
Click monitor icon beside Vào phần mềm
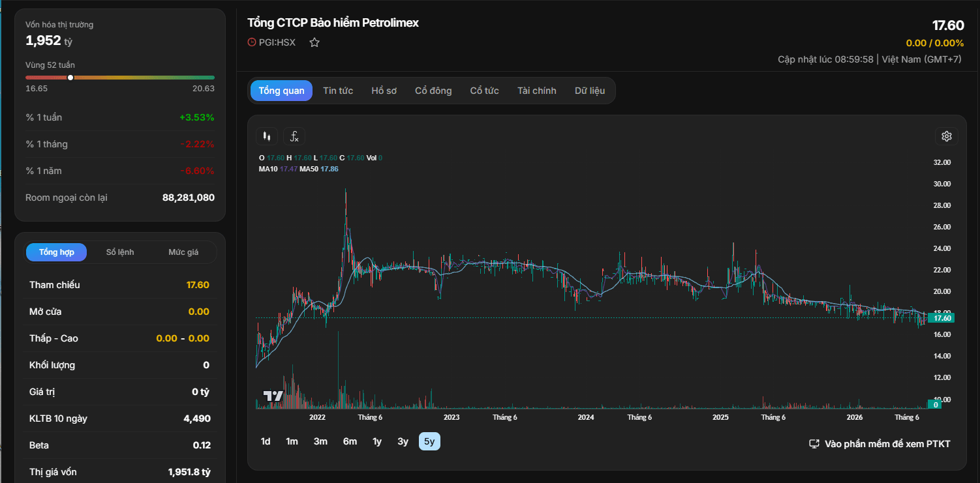pos(814,444)
